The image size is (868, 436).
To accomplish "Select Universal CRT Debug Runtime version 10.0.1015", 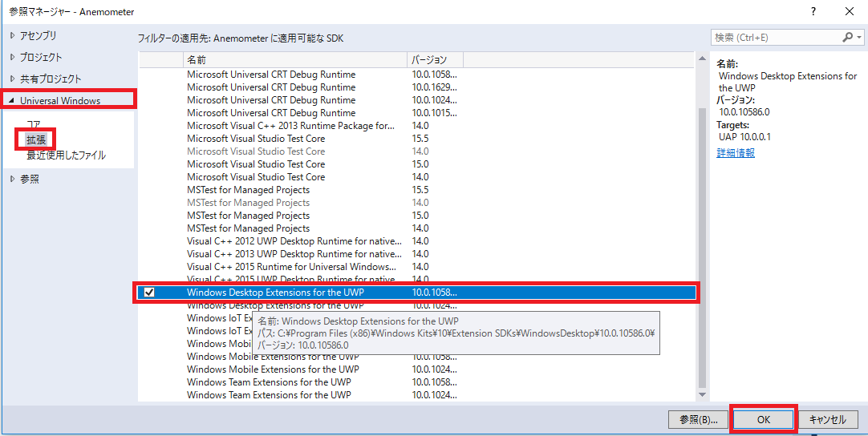I will click(416, 113).
